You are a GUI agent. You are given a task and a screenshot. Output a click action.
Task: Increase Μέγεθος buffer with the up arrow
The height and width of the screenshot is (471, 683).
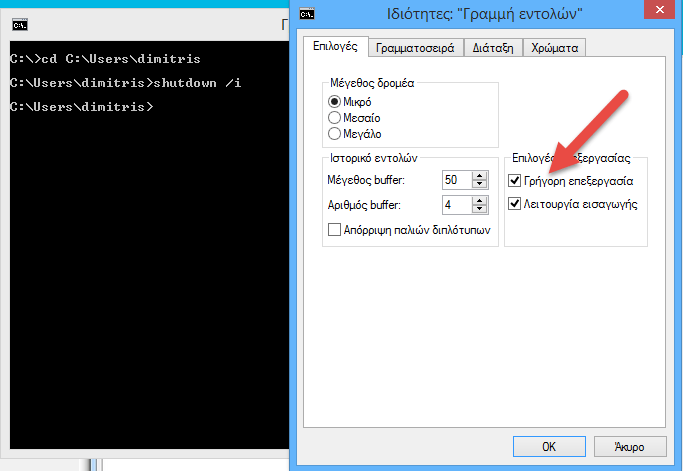[480, 176]
